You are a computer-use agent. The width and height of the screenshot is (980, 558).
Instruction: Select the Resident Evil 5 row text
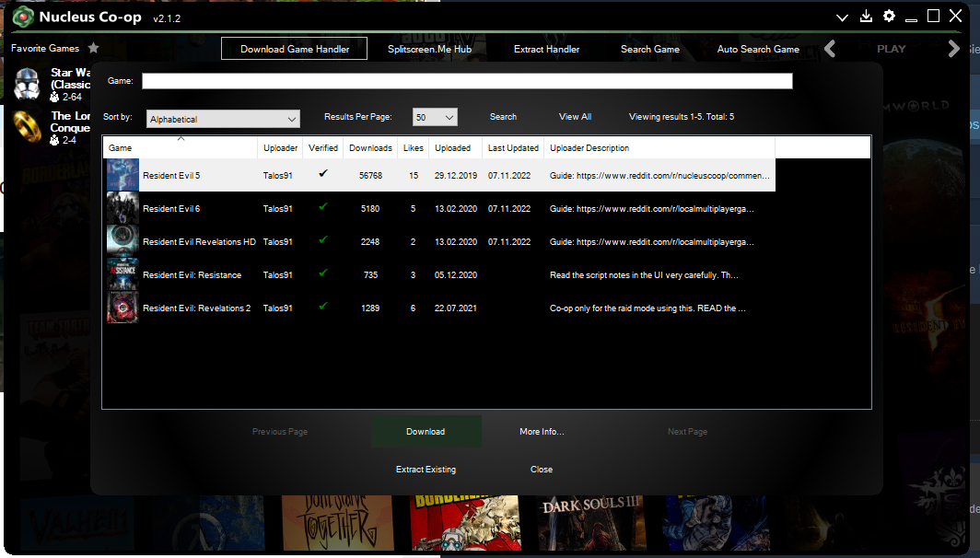(171, 176)
